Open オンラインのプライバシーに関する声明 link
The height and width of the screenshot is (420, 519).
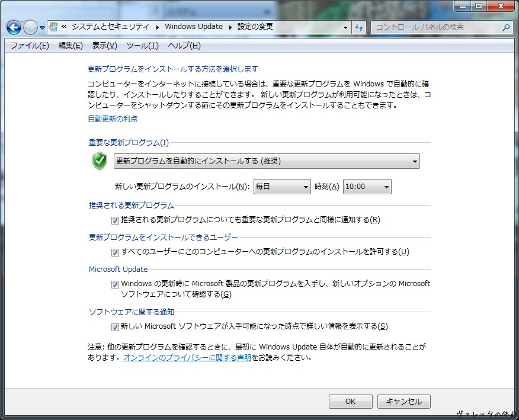coord(187,358)
